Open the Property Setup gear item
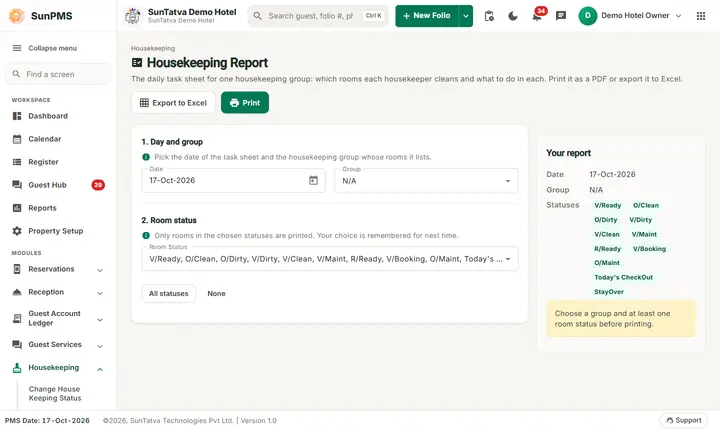The width and height of the screenshot is (720, 430). [x=58, y=231]
